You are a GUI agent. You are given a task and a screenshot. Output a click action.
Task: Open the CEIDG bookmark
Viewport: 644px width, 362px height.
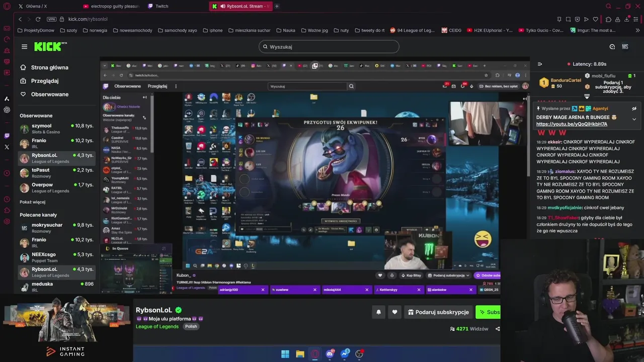[451, 30]
